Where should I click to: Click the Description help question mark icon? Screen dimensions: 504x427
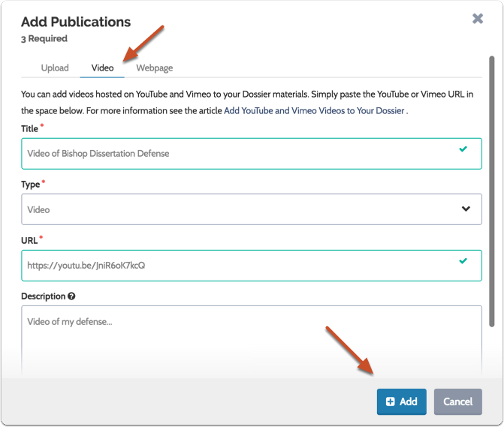(x=71, y=296)
